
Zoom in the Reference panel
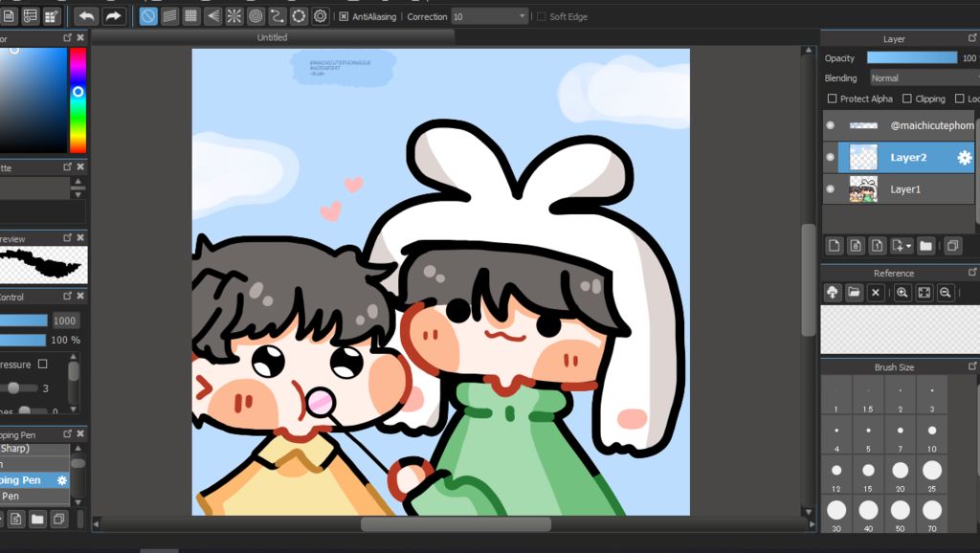[x=902, y=293]
